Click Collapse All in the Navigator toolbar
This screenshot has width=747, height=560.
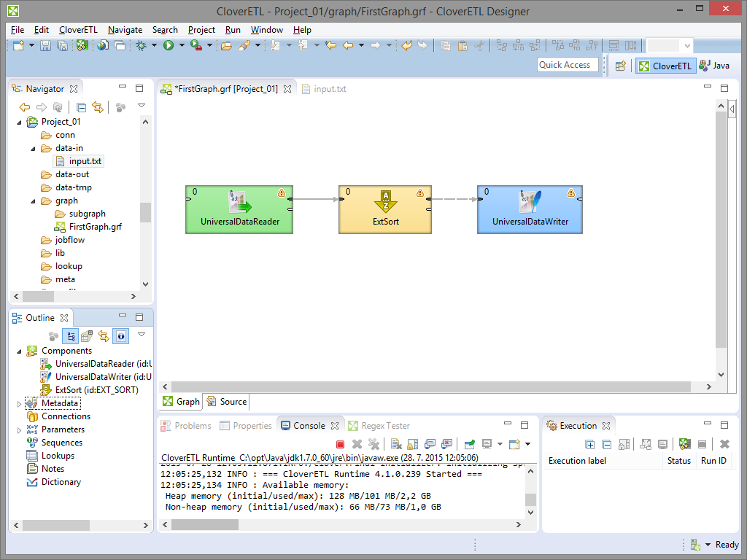pos(82,107)
